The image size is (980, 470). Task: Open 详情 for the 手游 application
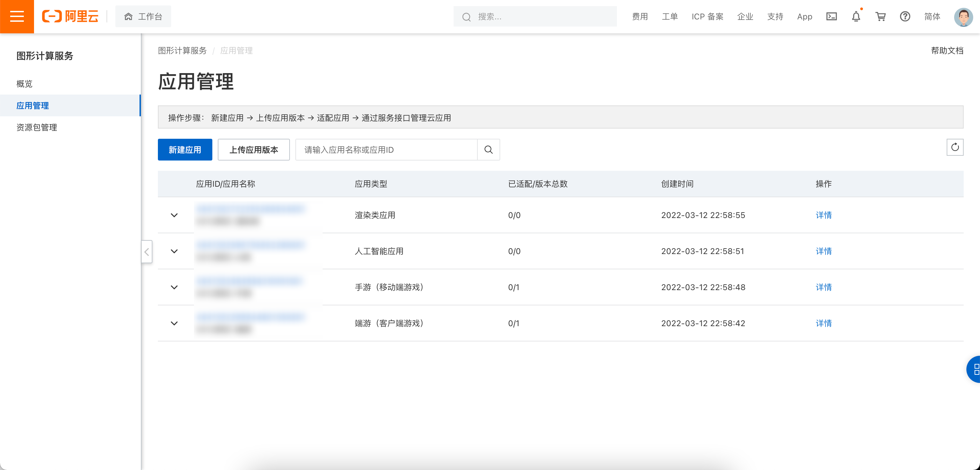(x=823, y=287)
